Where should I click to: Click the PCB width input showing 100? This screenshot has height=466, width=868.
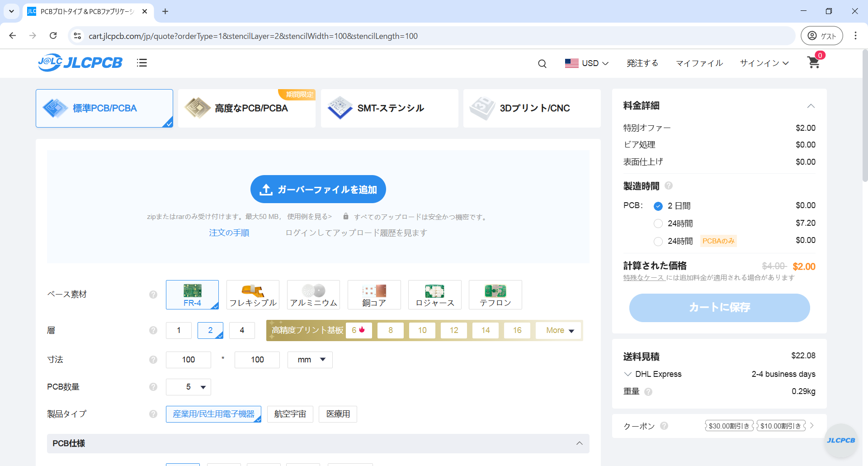[x=188, y=360]
